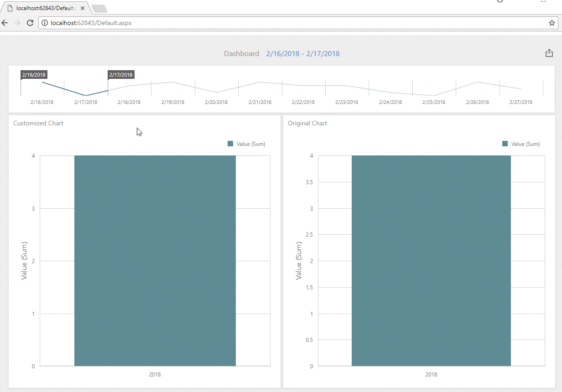562x392 pixels.
Task: Close the localhost:62843 browser tab
Action: tap(83, 8)
